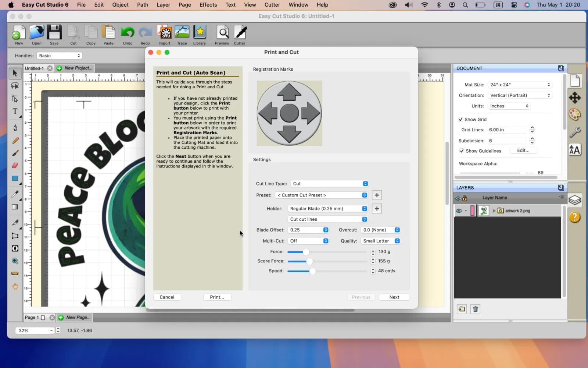Open Spotlight search in macOS menu bar

[x=465, y=5]
